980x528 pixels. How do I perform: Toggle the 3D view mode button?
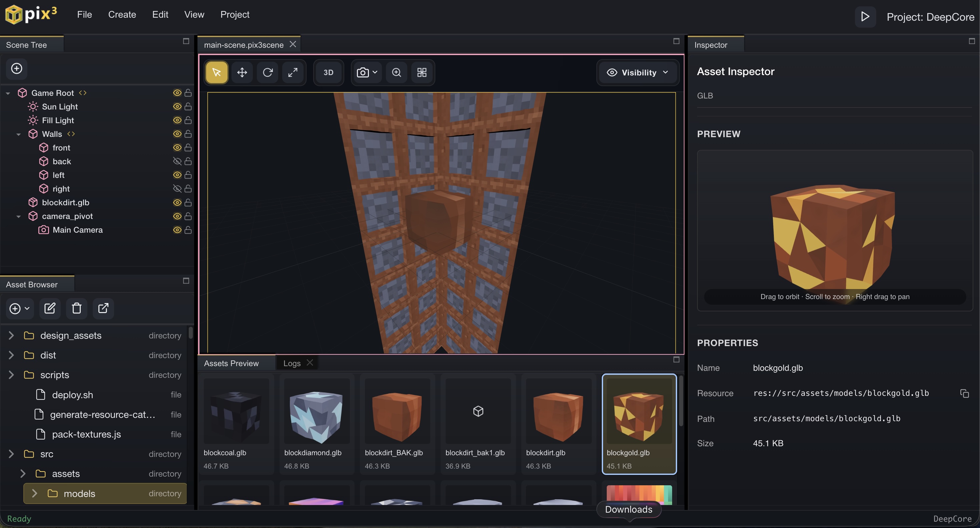click(x=328, y=72)
